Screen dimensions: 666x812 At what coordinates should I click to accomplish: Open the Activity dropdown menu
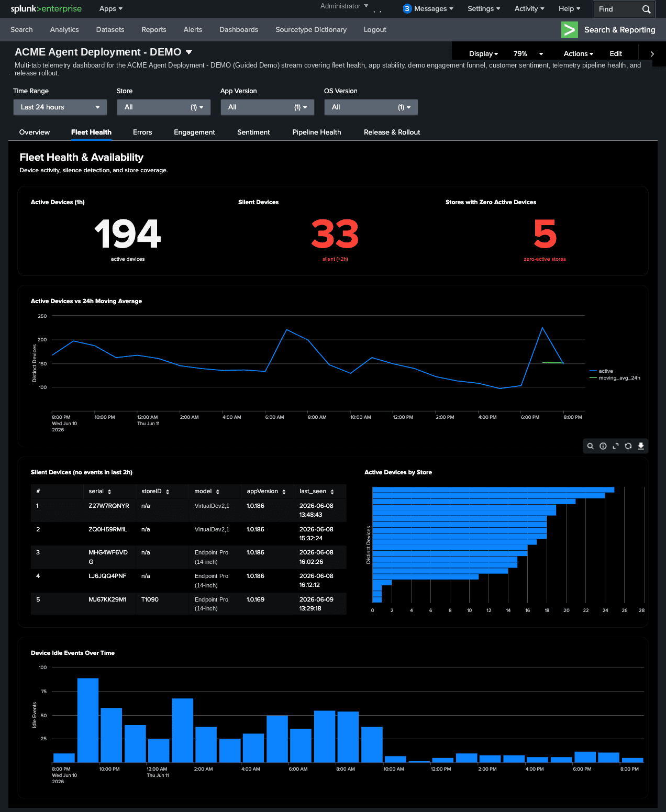529,9
